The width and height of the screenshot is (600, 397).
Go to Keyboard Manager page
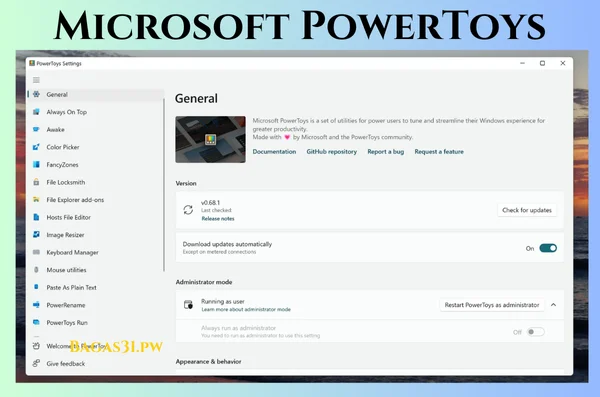point(96,252)
